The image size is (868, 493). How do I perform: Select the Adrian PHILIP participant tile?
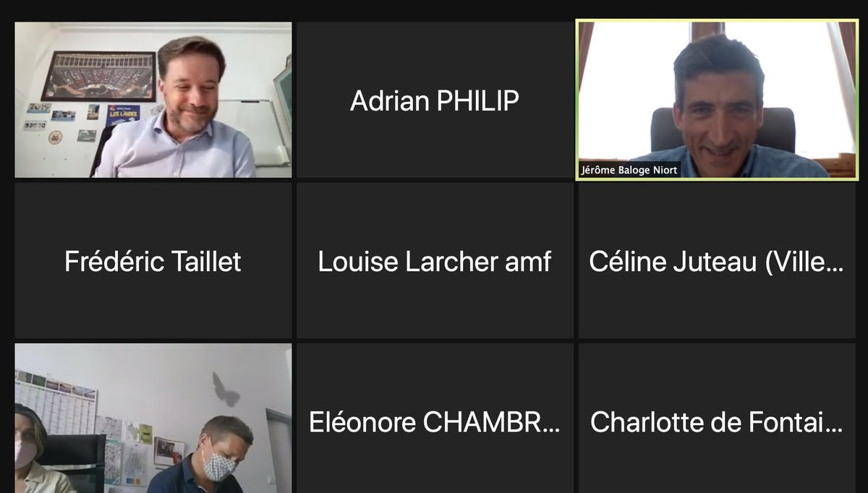(x=435, y=100)
